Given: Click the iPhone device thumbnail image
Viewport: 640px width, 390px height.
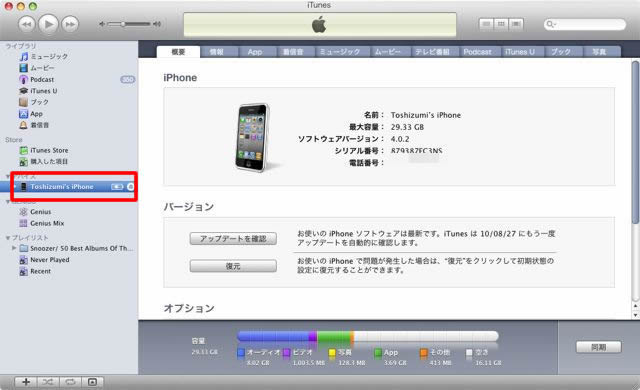Looking at the screenshot, I should pyautogui.click(x=253, y=137).
